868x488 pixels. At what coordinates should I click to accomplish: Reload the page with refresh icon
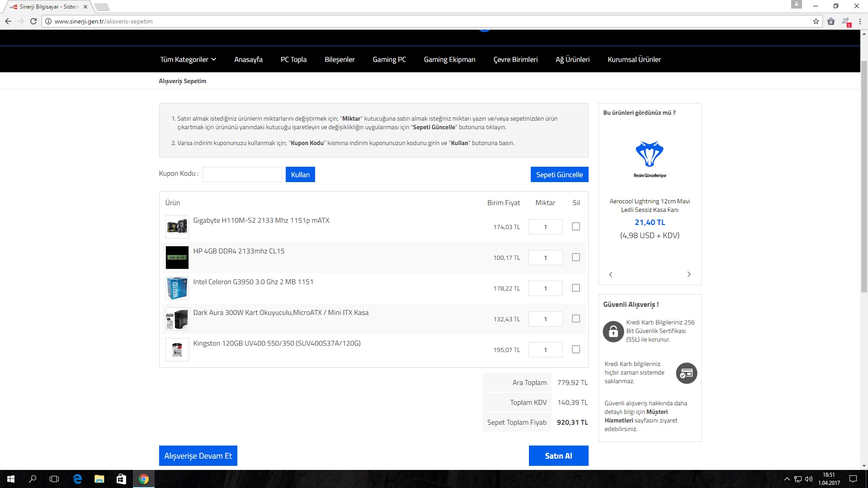pyautogui.click(x=33, y=21)
